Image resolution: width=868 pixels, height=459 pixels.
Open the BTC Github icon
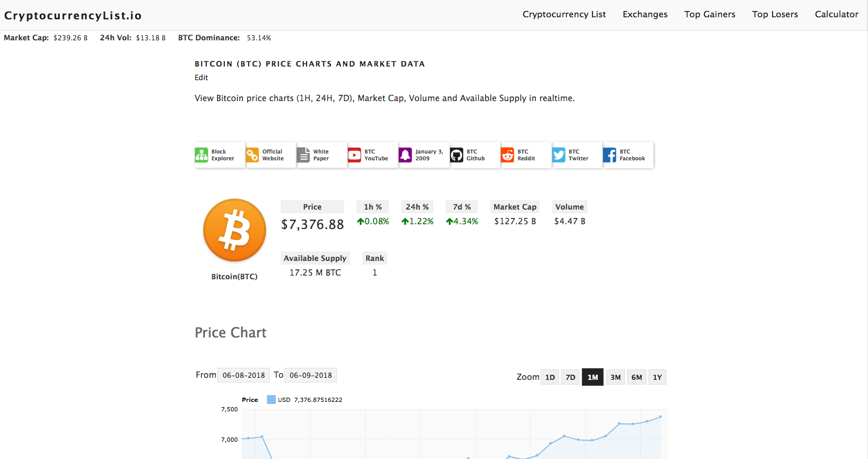[457, 155]
